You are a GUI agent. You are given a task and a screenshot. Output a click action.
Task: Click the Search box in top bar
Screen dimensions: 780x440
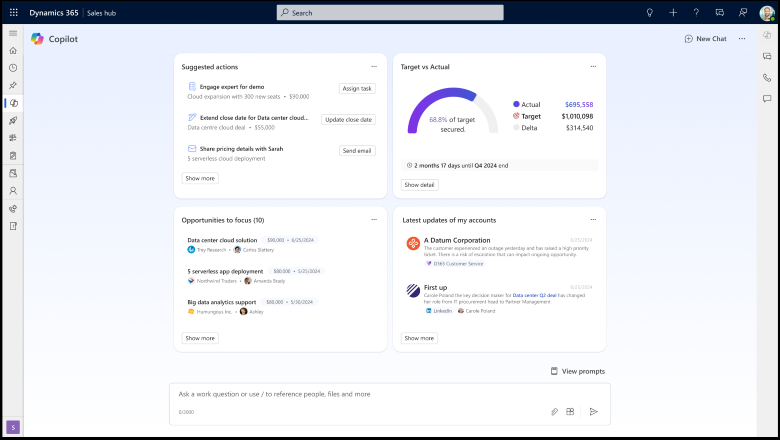(x=390, y=13)
